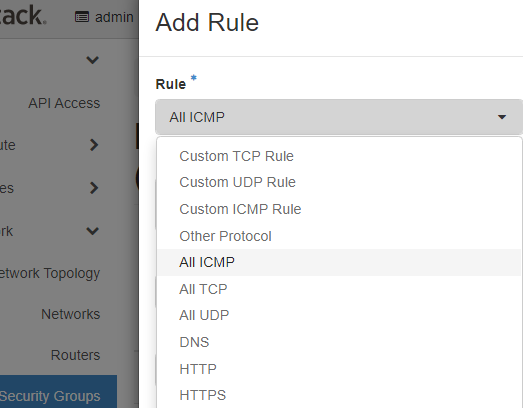Open the Rule dropdown showing All ICMP
This screenshot has width=523, height=408.
click(339, 117)
